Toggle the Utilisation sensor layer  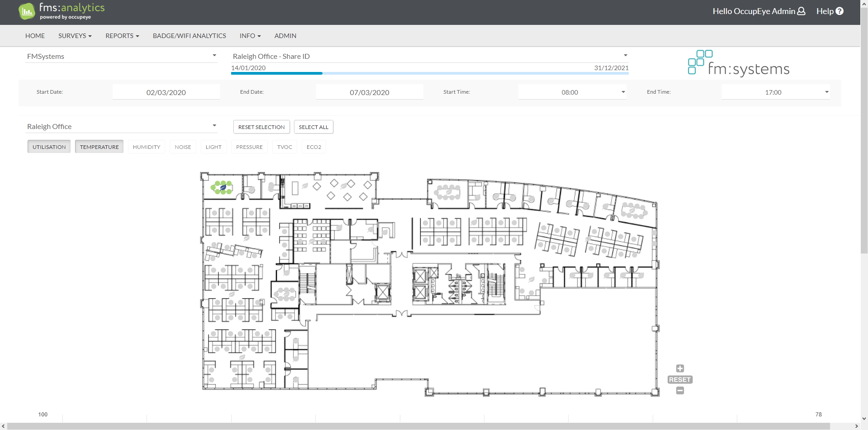pos(49,147)
